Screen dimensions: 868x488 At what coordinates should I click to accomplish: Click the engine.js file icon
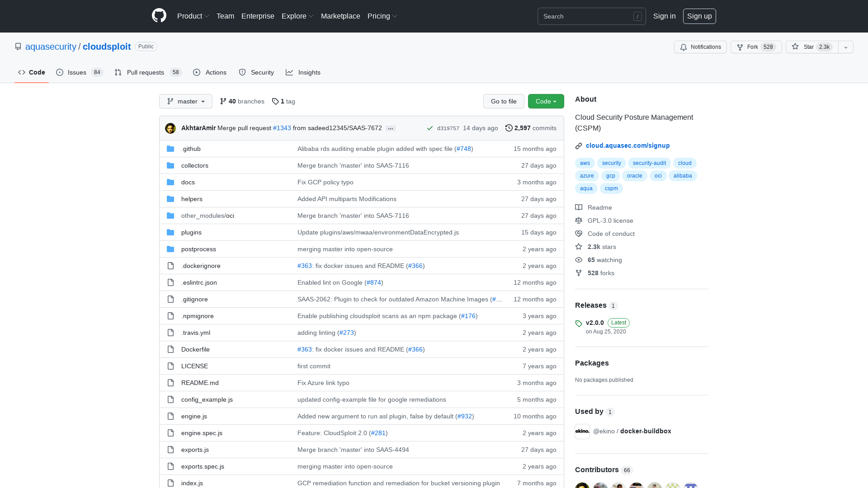170,416
